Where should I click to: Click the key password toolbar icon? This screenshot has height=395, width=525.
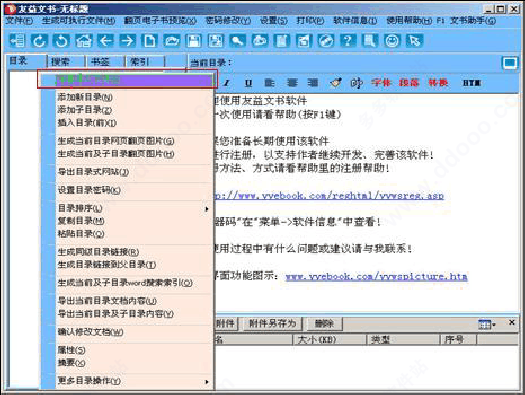coord(238,41)
